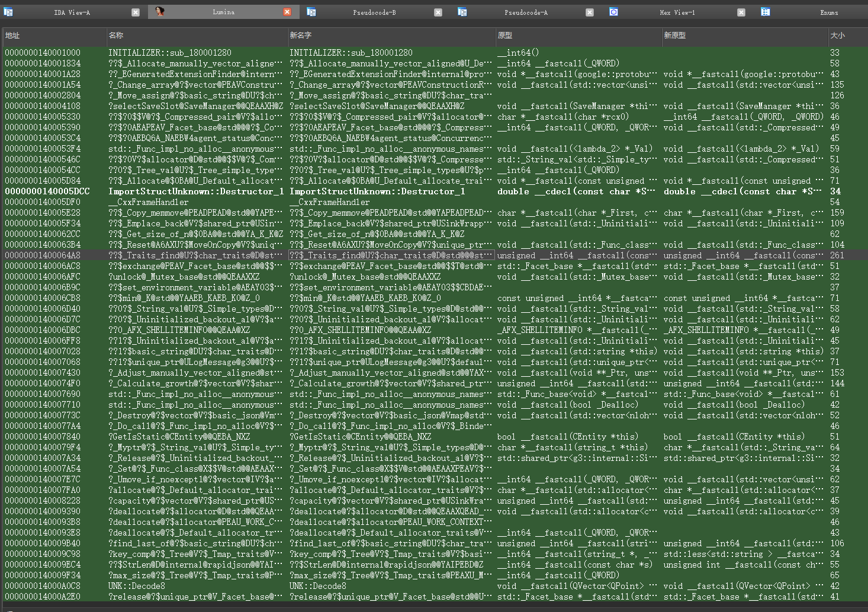This screenshot has height=612, width=868.
Task: Select the UNK::Decode8 row
Action: [x=434, y=586]
